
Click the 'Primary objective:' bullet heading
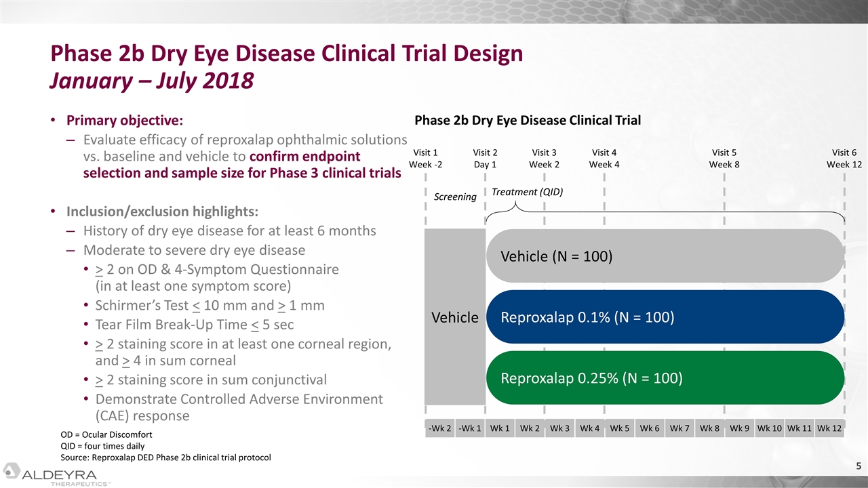tap(125, 121)
